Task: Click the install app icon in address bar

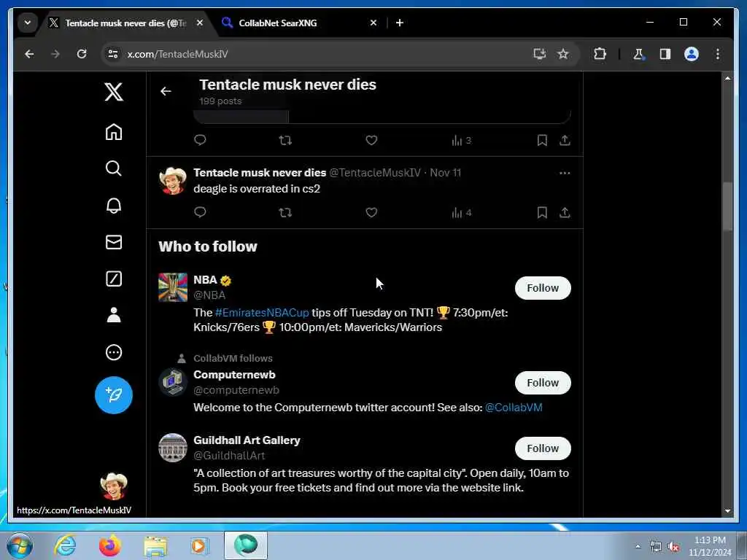Action: pos(539,54)
